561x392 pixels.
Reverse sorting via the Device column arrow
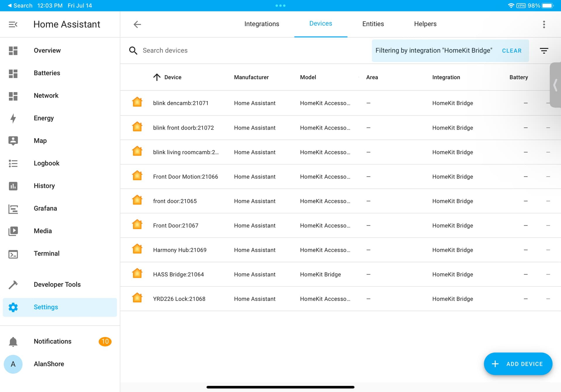point(157,77)
